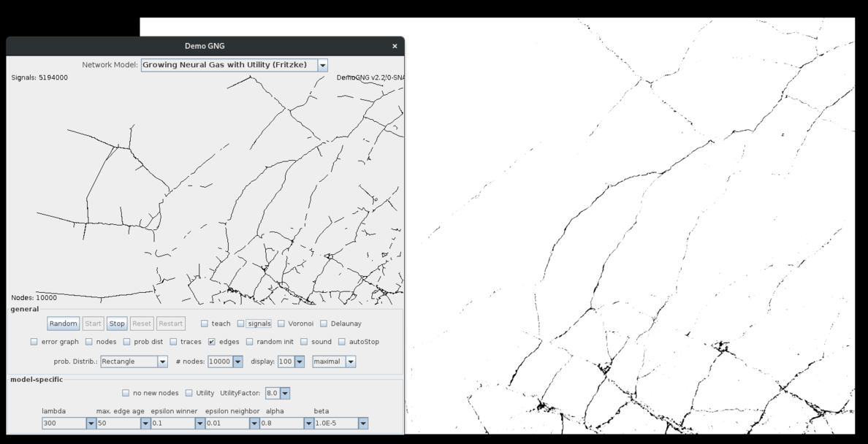Click the lambda value field

64,424
